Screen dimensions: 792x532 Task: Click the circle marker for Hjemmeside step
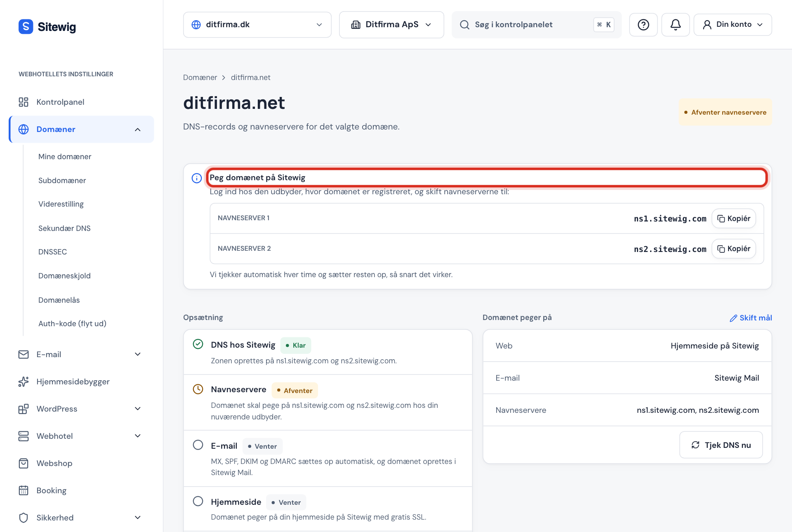[x=198, y=501]
